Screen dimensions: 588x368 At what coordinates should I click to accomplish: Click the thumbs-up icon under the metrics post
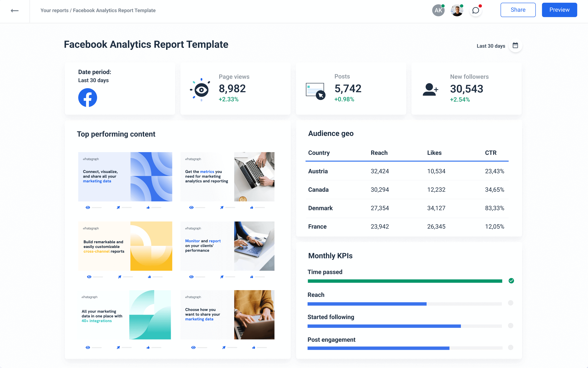[252, 207]
